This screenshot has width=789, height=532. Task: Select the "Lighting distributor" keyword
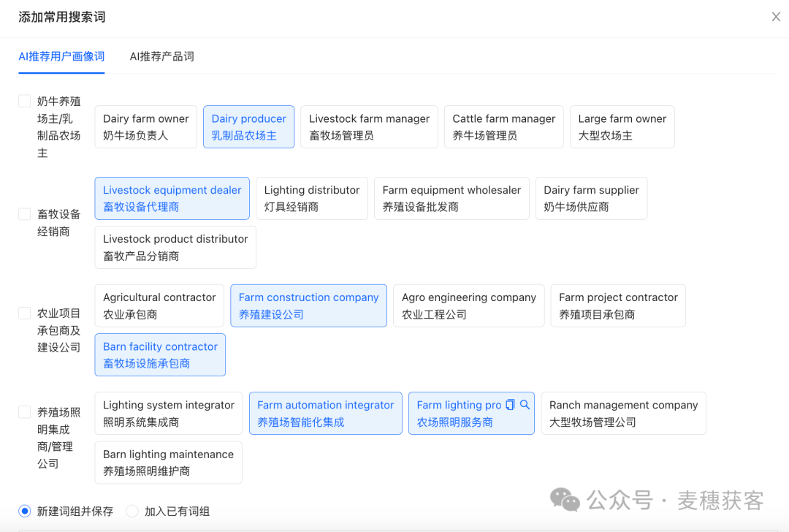click(x=311, y=198)
